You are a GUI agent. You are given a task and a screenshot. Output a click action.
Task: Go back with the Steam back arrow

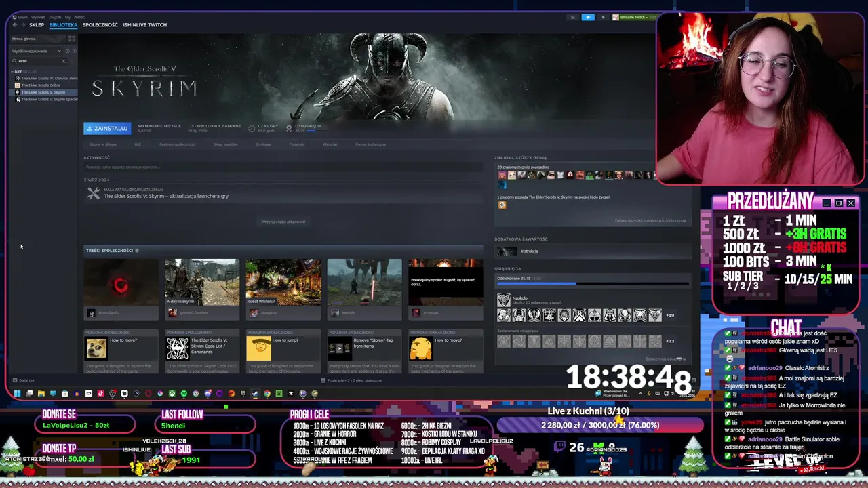(x=15, y=25)
